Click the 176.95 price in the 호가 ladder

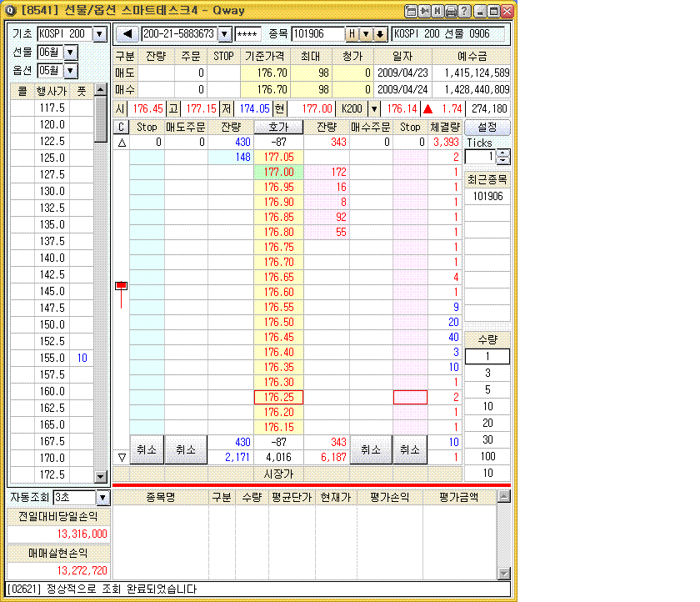point(278,187)
